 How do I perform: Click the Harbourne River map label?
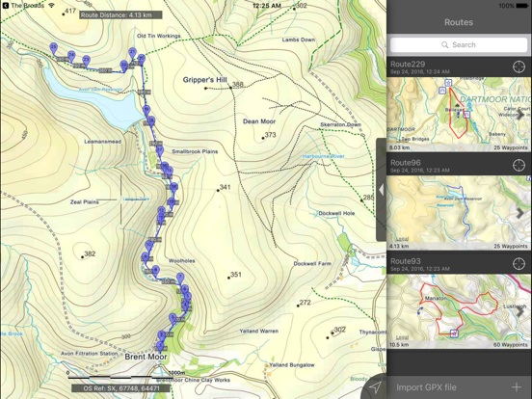[323, 156]
